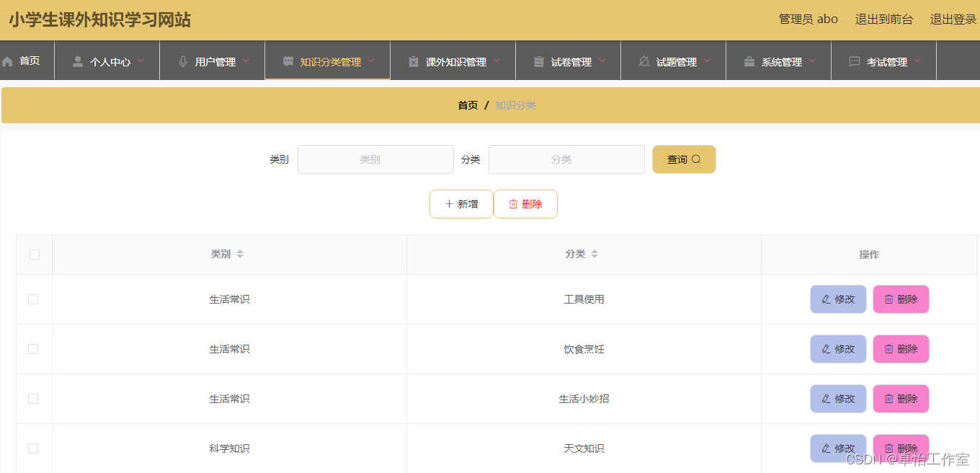The width and height of the screenshot is (980, 473).
Task: Check the box for 工具使用 row
Action: pyautogui.click(x=33, y=299)
